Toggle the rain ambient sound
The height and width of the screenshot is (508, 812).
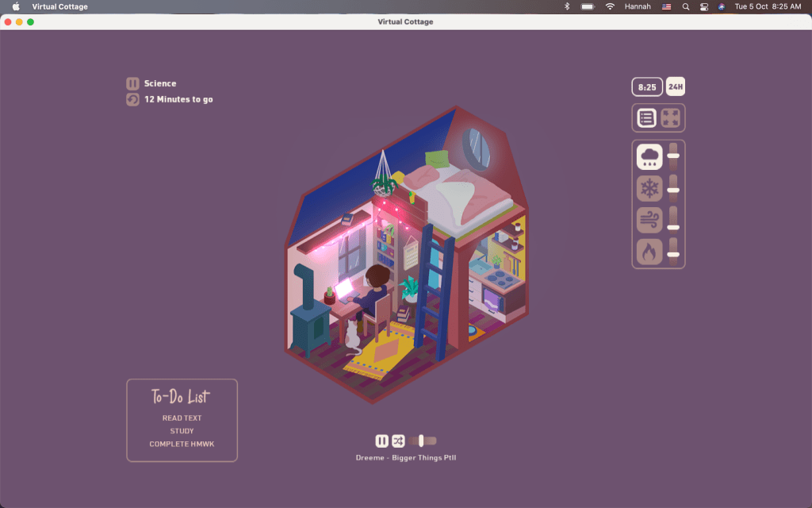click(x=649, y=156)
